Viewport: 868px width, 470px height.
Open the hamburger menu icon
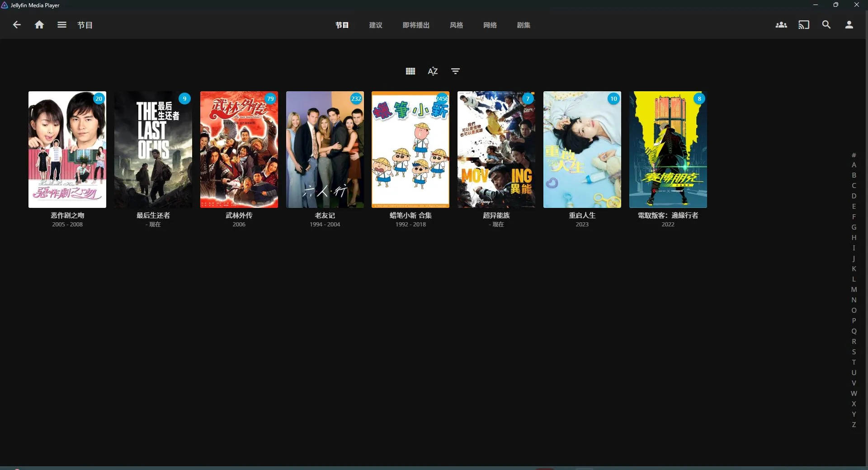62,25
